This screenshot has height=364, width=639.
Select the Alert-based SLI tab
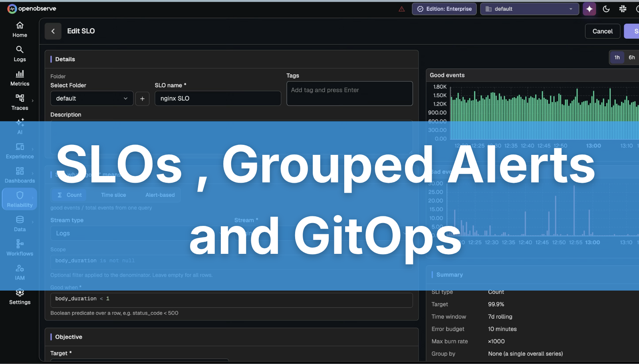pos(160,195)
